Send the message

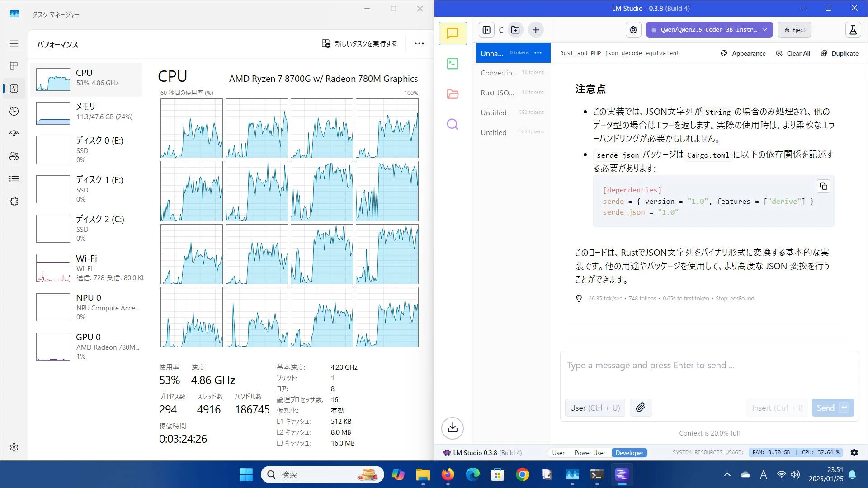[x=833, y=408]
